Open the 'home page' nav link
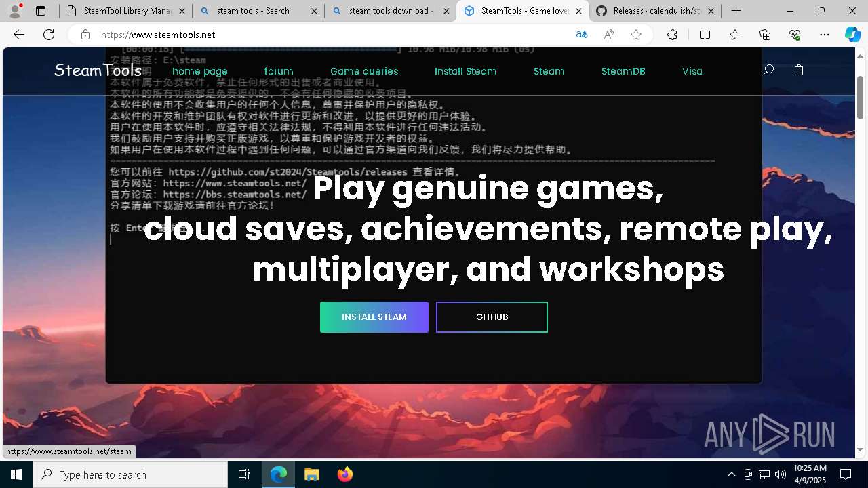868x488 pixels. coord(200,71)
